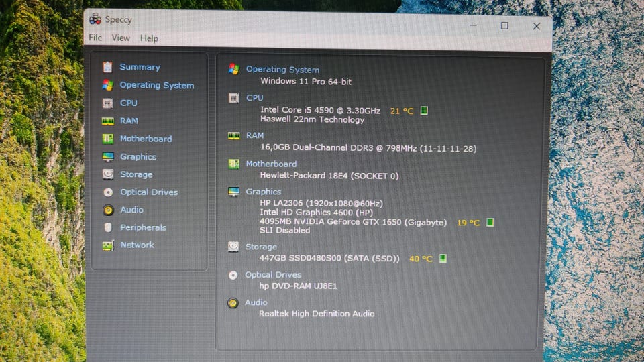644x362 pixels.
Task: Click the HP LA2306 monitor line
Action: [x=321, y=203]
